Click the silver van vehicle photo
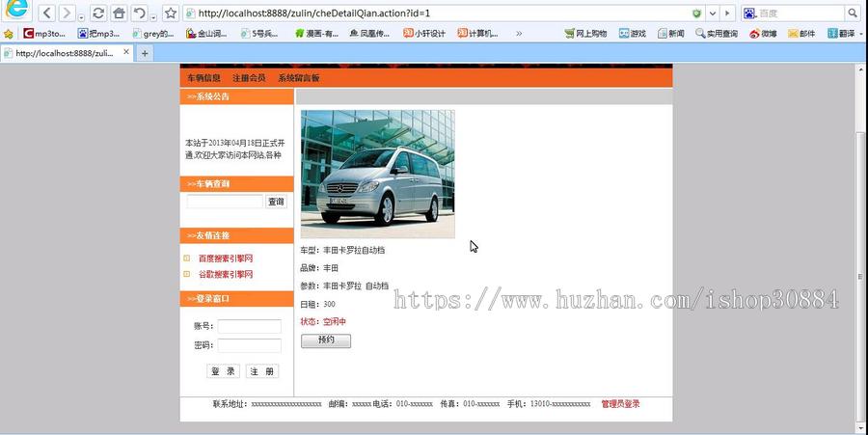 [x=377, y=175]
